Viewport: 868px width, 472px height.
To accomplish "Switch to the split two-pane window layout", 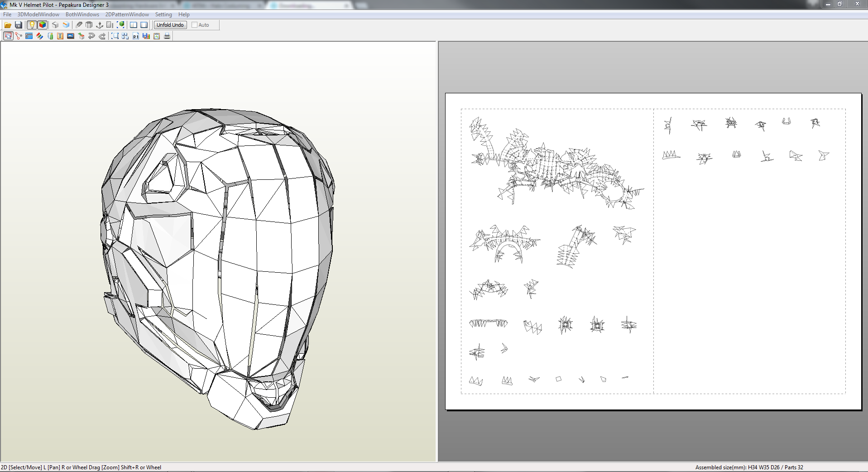I will [x=134, y=25].
